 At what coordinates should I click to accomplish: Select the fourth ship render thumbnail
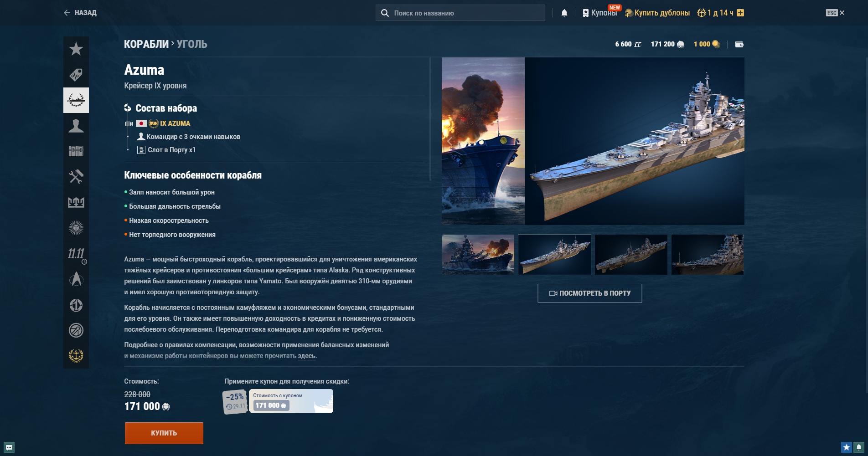[708, 255]
